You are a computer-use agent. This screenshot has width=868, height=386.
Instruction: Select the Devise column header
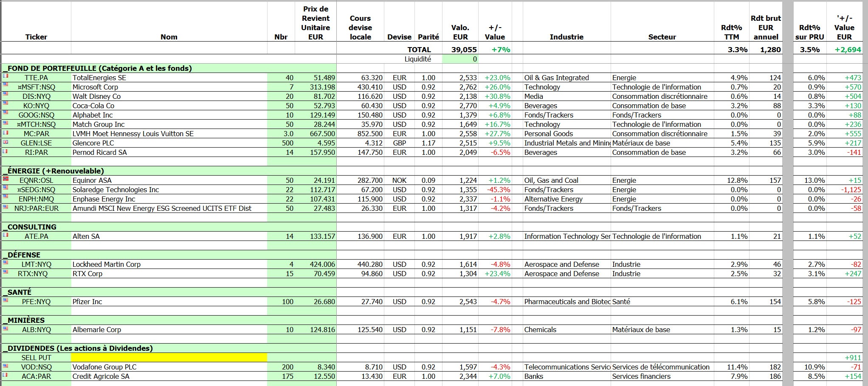[x=399, y=37]
